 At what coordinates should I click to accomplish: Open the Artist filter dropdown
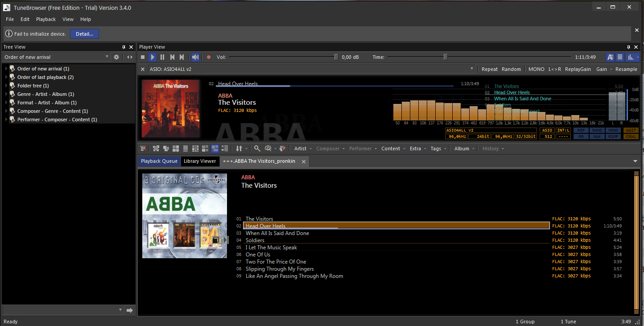tap(303, 149)
